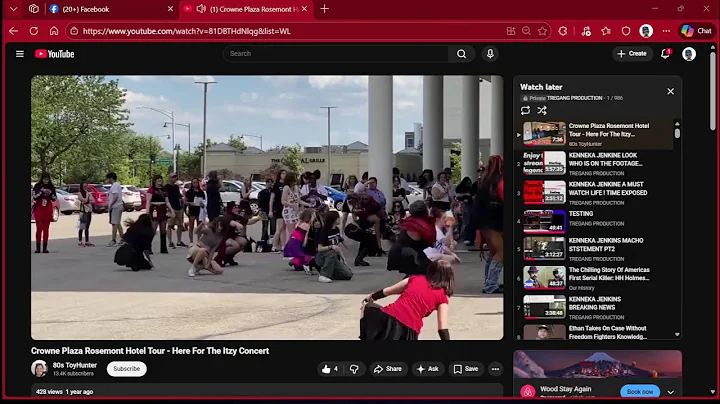Open the Watch later playlist title

pos(541,87)
